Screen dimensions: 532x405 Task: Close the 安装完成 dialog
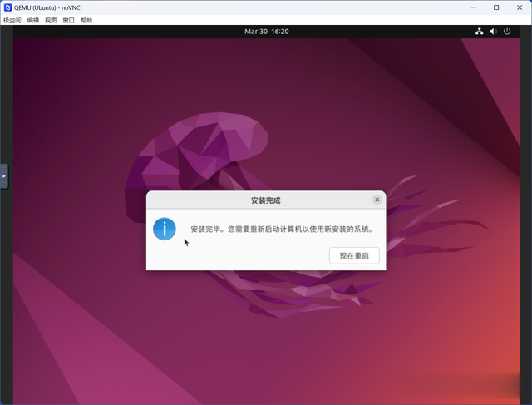(x=377, y=200)
